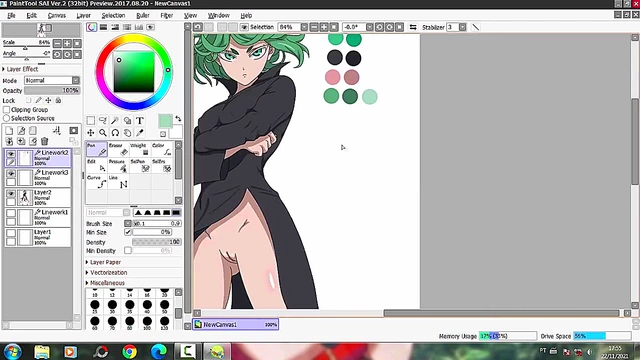Open the Windows Start menu

(13, 351)
